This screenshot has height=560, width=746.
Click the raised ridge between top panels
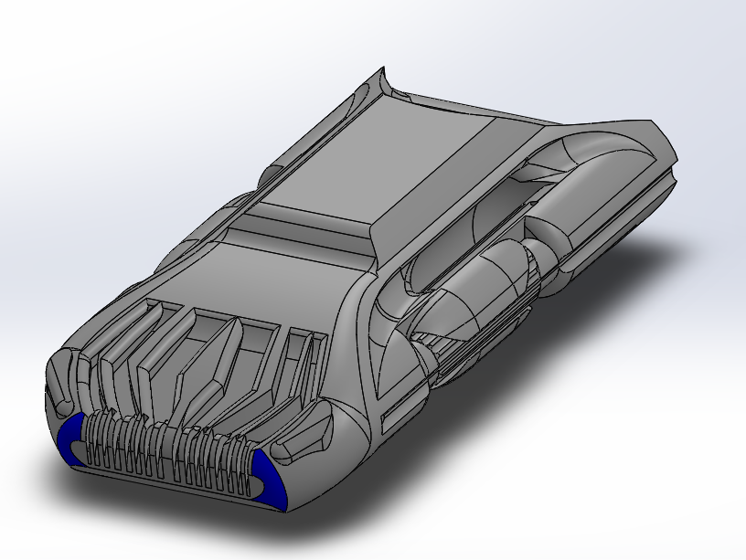coord(302,228)
